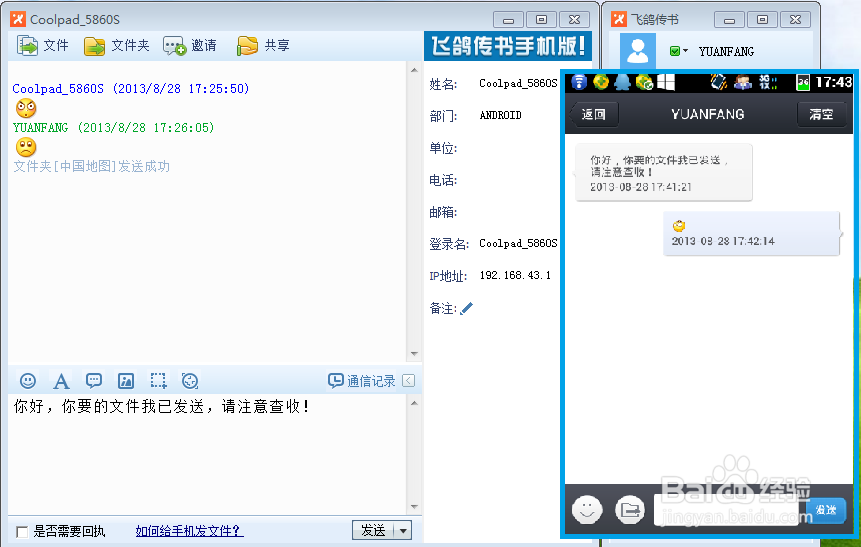
Task: Minimize the 飞鸽传书 main window
Action: (x=729, y=20)
